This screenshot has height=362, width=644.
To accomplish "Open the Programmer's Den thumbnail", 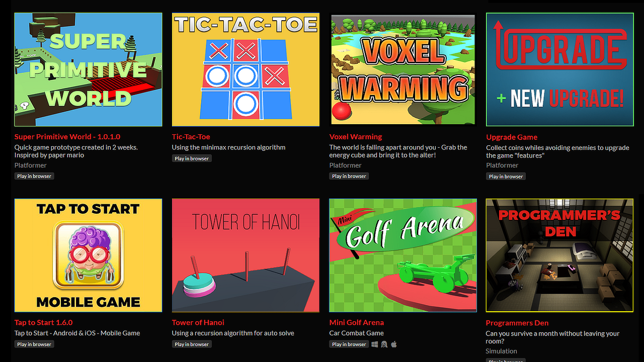I will [x=560, y=255].
